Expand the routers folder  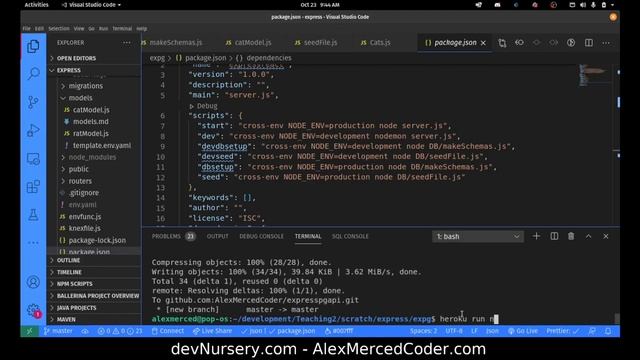tap(80, 181)
